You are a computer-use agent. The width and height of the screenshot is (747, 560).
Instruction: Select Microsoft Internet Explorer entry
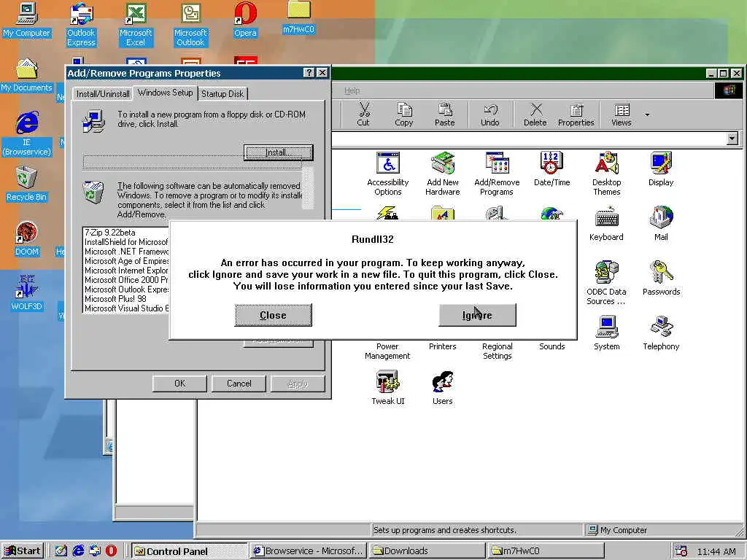click(126, 271)
